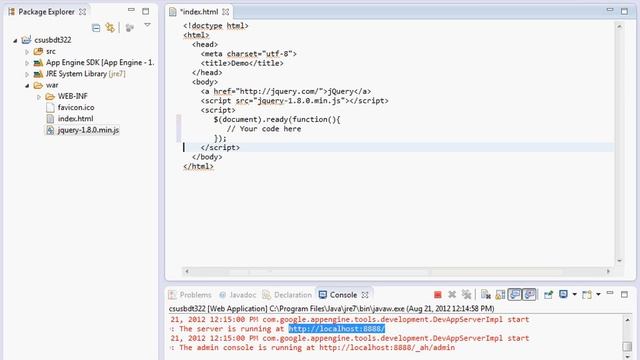Image resolution: width=640 pixels, height=360 pixels.
Task: Open the http://localhost:8888/_ah/admin link
Action: [387, 348]
